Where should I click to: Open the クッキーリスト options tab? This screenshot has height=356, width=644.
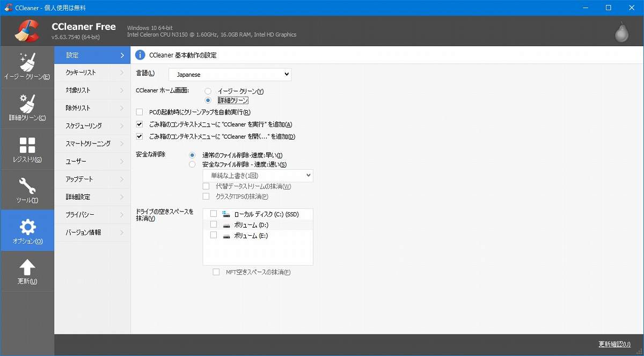(92, 72)
